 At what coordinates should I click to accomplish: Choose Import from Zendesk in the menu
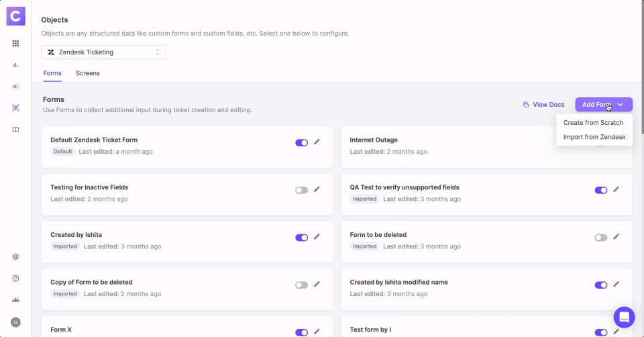pos(594,137)
